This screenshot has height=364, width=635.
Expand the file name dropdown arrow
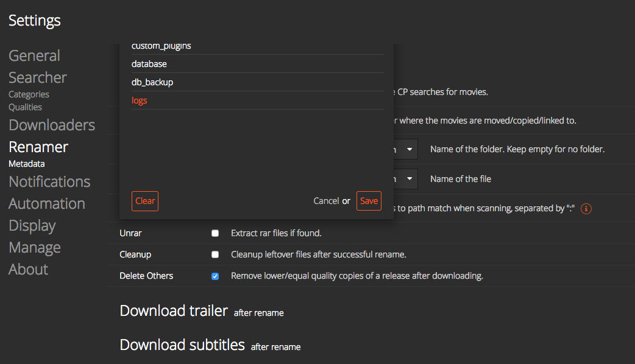(410, 179)
